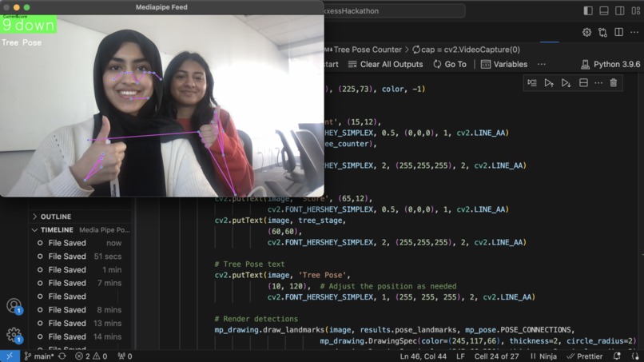Click the Mediapipe Feed video frame
This screenshot has width=644, height=362.
coord(162,106)
